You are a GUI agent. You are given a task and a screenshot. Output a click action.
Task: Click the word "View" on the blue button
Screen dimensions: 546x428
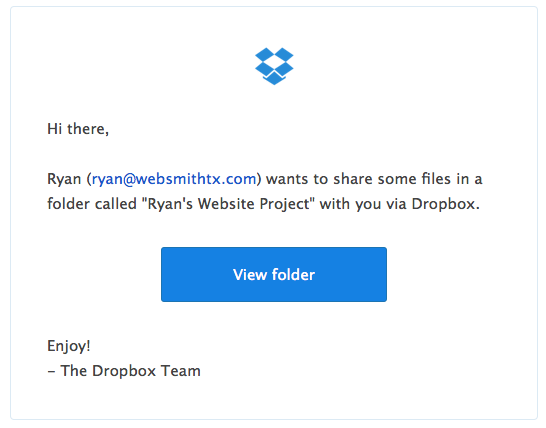click(250, 275)
